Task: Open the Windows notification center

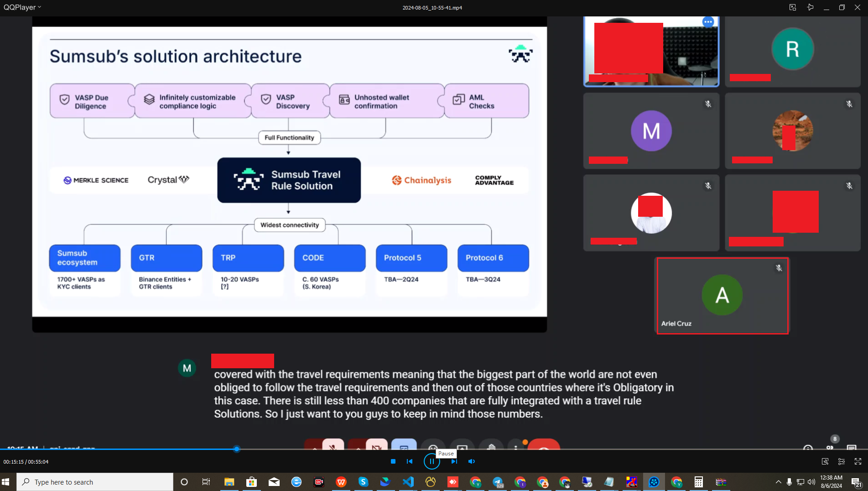Action: pos(856,482)
